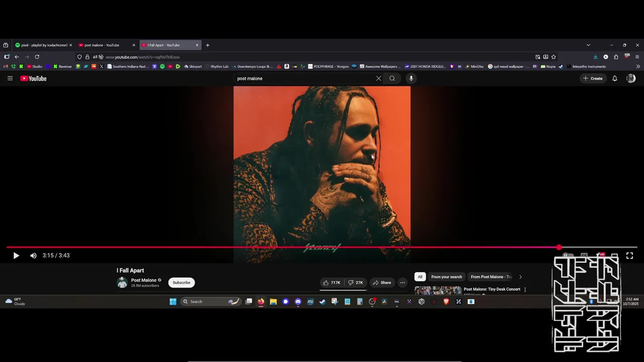Image resolution: width=644 pixels, height=362 pixels.
Task: Start voice search with microphone icon
Action: pyautogui.click(x=411, y=78)
